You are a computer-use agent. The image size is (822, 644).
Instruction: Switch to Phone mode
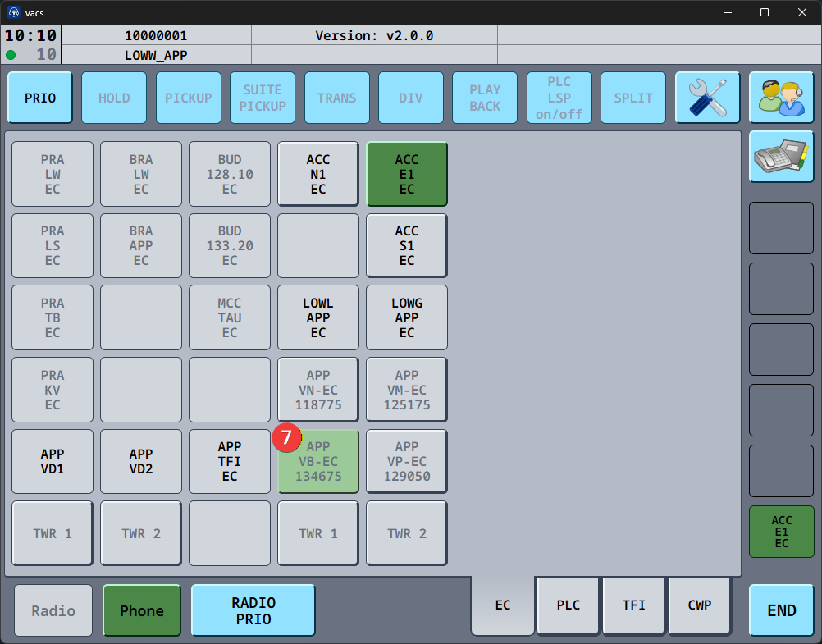(142, 610)
